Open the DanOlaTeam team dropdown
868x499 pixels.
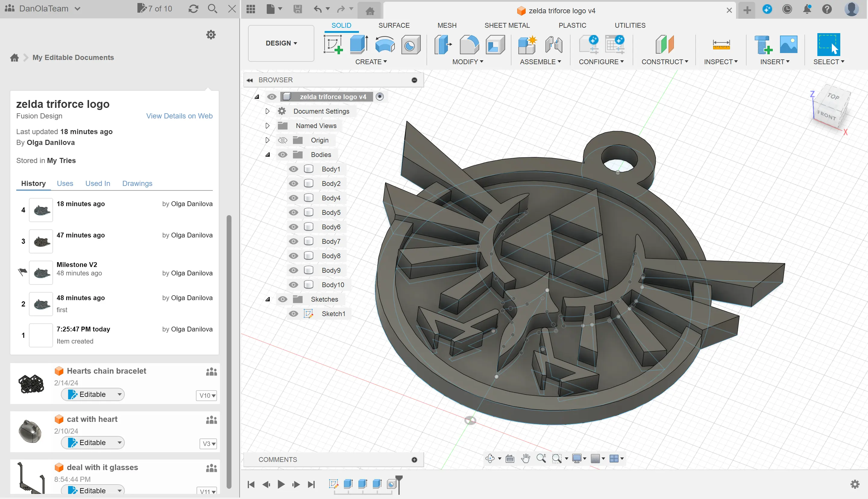[43, 8]
